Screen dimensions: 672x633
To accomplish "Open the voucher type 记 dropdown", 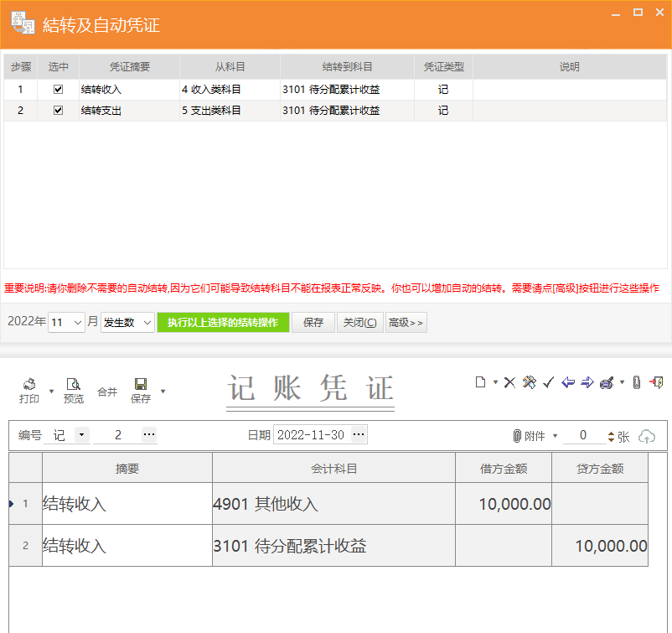I will pos(81,434).
